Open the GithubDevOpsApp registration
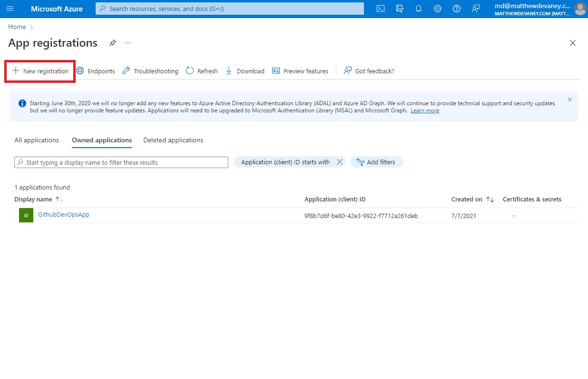This screenshot has height=379, width=588. click(x=63, y=214)
